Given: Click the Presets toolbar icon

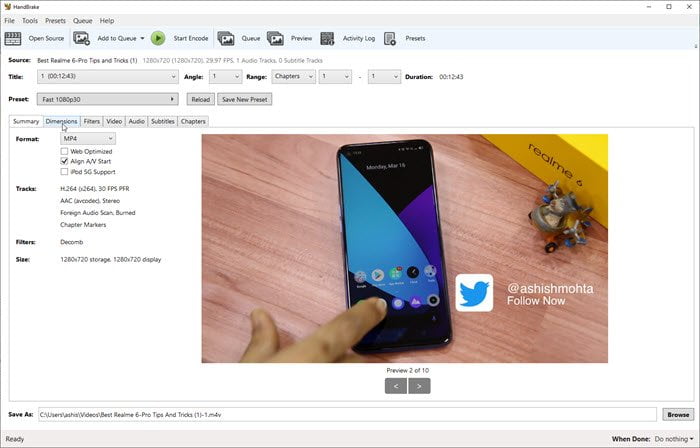Looking at the screenshot, I should click(x=390, y=38).
